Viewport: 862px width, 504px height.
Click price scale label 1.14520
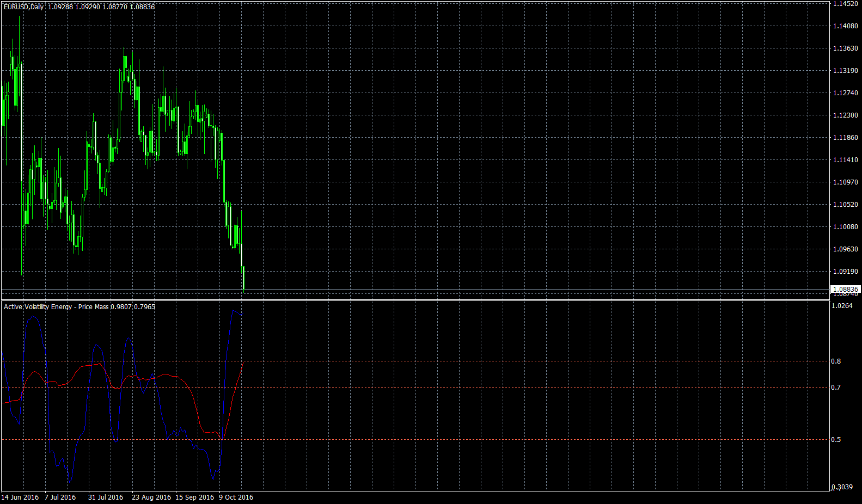(845, 4)
